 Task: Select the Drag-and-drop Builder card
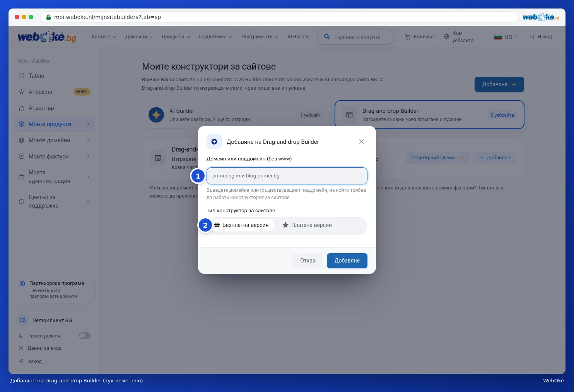(429, 115)
